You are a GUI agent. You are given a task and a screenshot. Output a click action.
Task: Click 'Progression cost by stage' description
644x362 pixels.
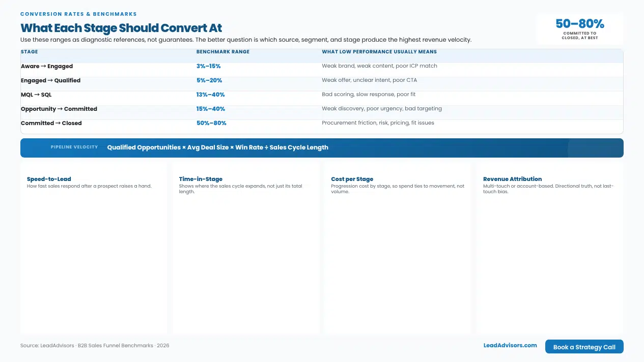398,189
